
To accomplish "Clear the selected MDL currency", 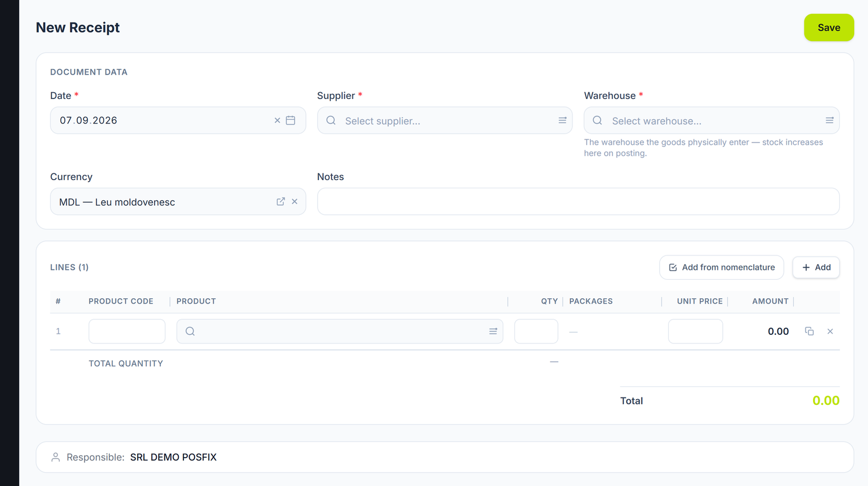I will click(295, 202).
